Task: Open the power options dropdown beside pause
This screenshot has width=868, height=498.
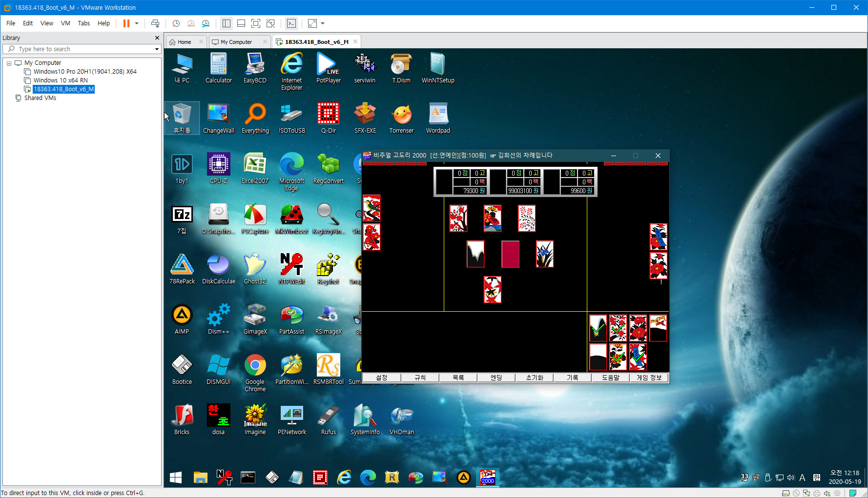Action: 137,23
